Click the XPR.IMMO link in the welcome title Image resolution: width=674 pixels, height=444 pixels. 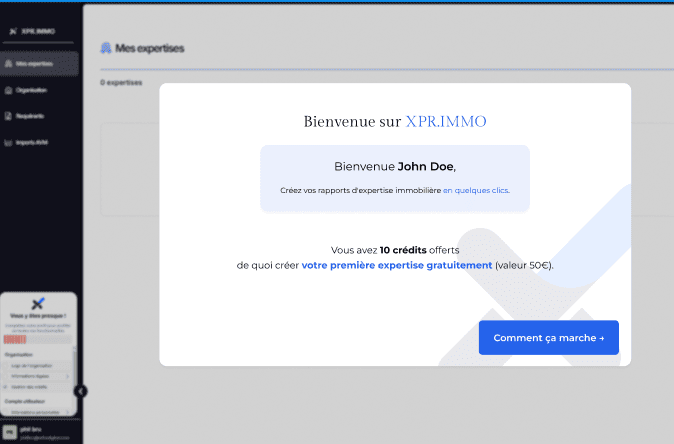446,122
